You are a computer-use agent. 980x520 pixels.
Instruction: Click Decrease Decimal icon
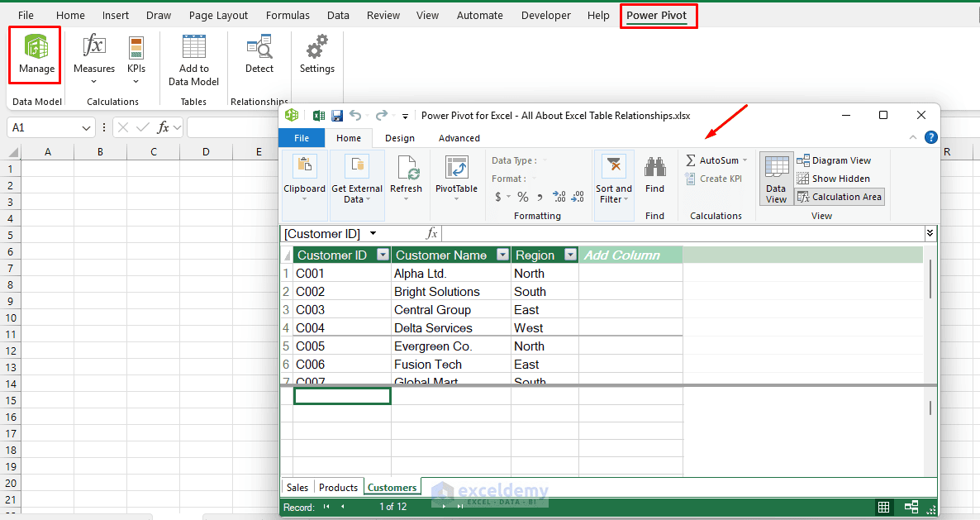click(578, 197)
